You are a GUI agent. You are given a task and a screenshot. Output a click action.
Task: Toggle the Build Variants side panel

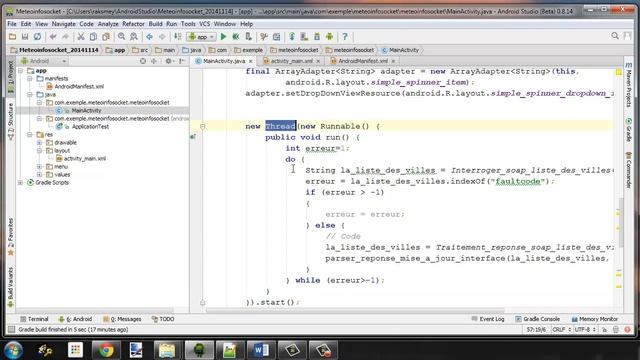tap(11, 288)
